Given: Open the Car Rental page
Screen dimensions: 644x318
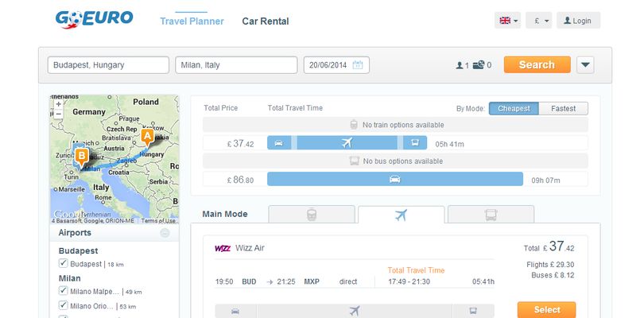Looking at the screenshot, I should (266, 21).
